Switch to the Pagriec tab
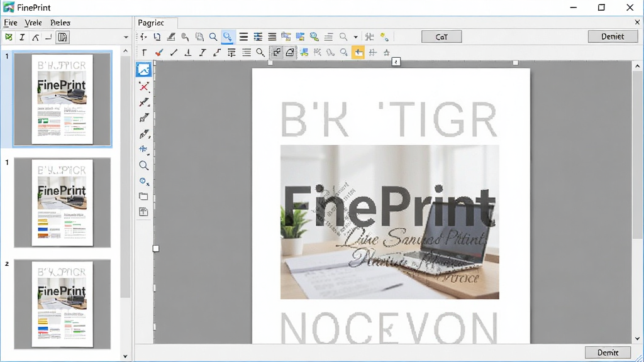 pos(151,23)
